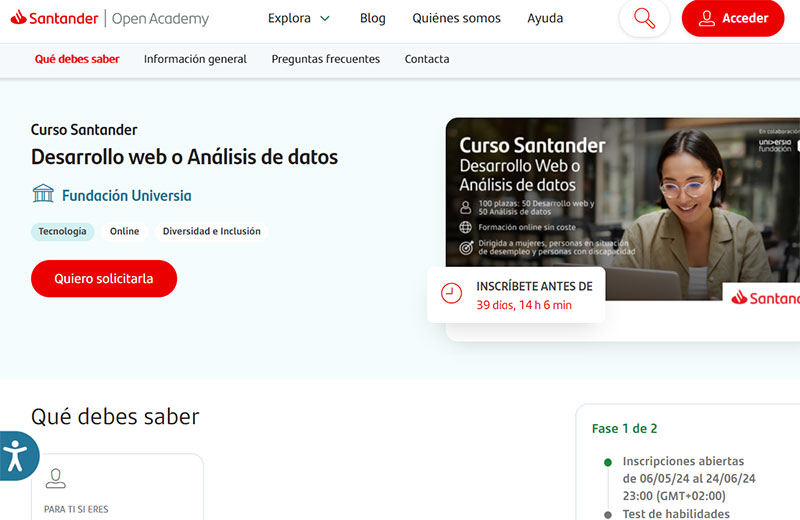
Task: Switch to Información general tab
Action: click(x=195, y=59)
